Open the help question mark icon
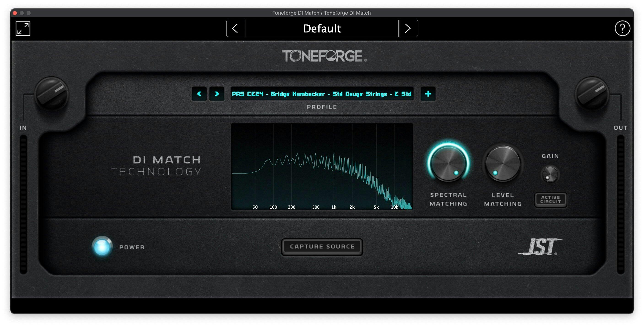Image resolution: width=644 pixels, height=326 pixels. pyautogui.click(x=622, y=29)
